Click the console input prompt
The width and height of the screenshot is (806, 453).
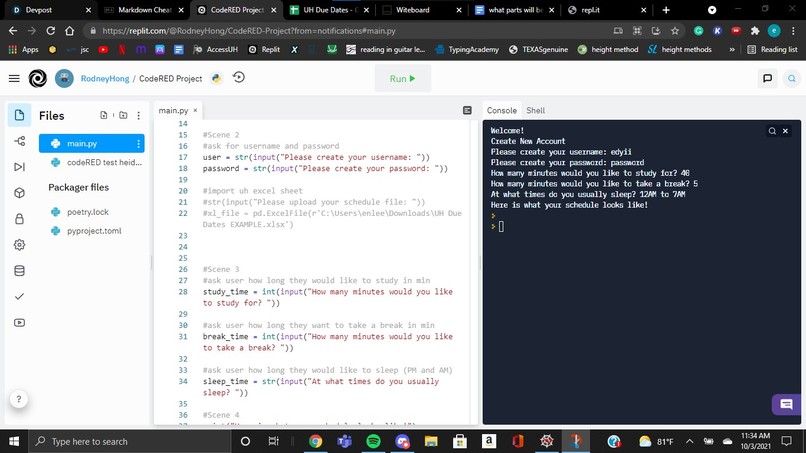pyautogui.click(x=501, y=226)
